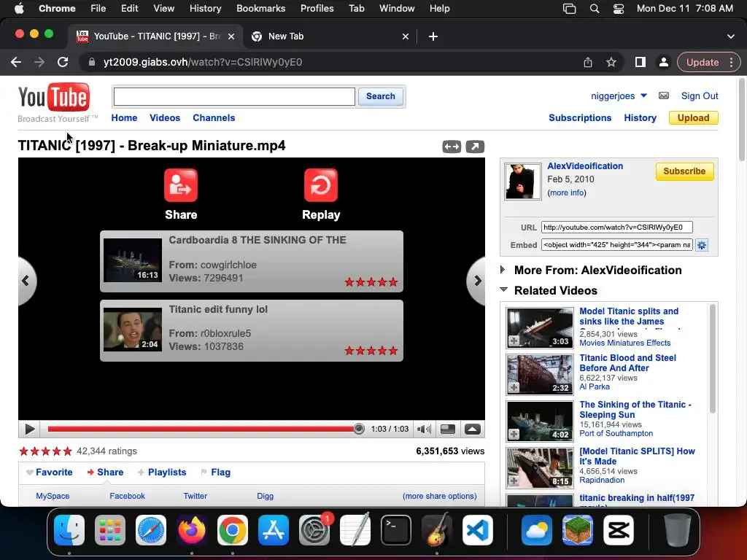Share this page from the address bar icon
Image resolution: width=747 pixels, height=560 pixels.
[588, 63]
